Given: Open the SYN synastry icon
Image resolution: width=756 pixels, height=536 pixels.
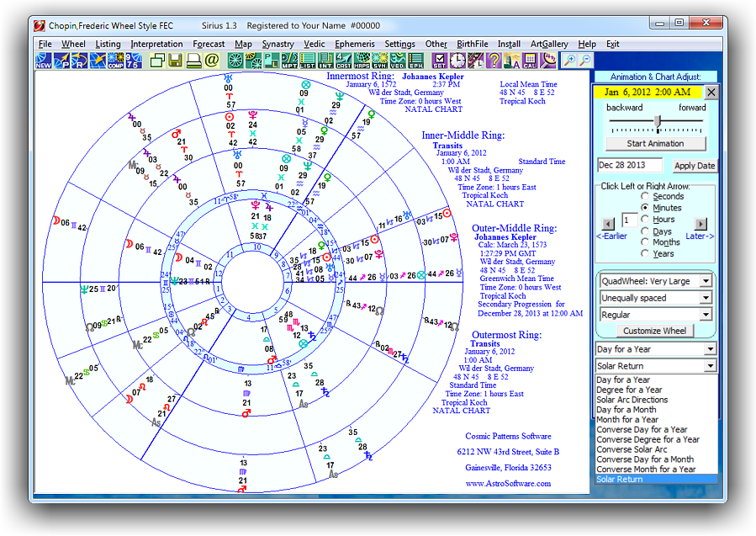Looking at the screenshot, I should pos(380,61).
